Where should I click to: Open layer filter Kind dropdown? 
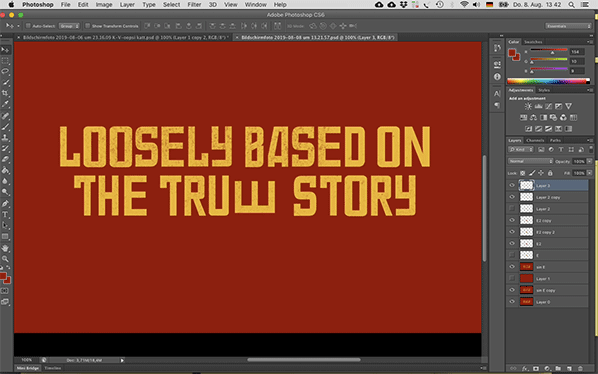[x=521, y=150]
